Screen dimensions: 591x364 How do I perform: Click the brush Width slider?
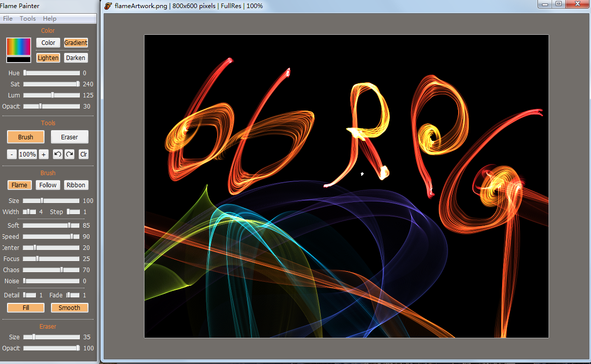click(x=29, y=212)
